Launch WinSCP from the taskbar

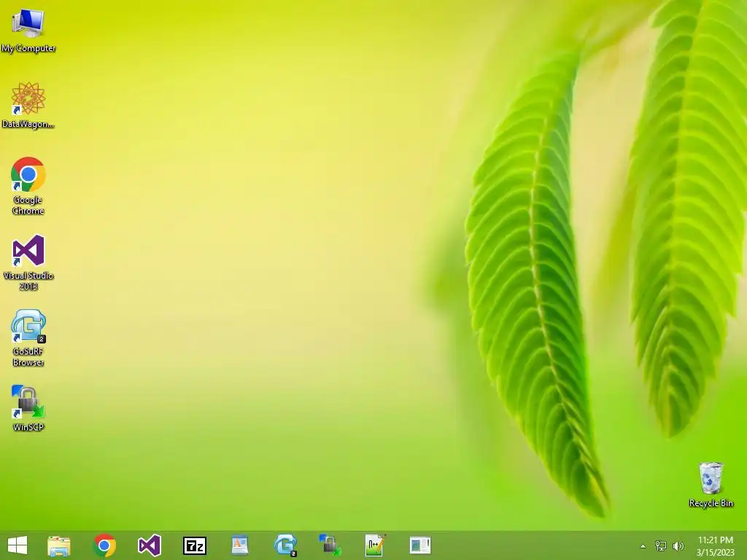[x=330, y=545]
